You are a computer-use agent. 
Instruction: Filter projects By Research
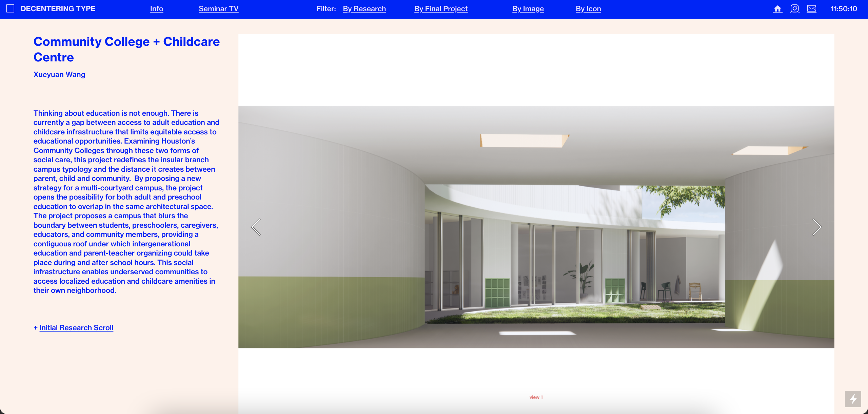pos(364,9)
